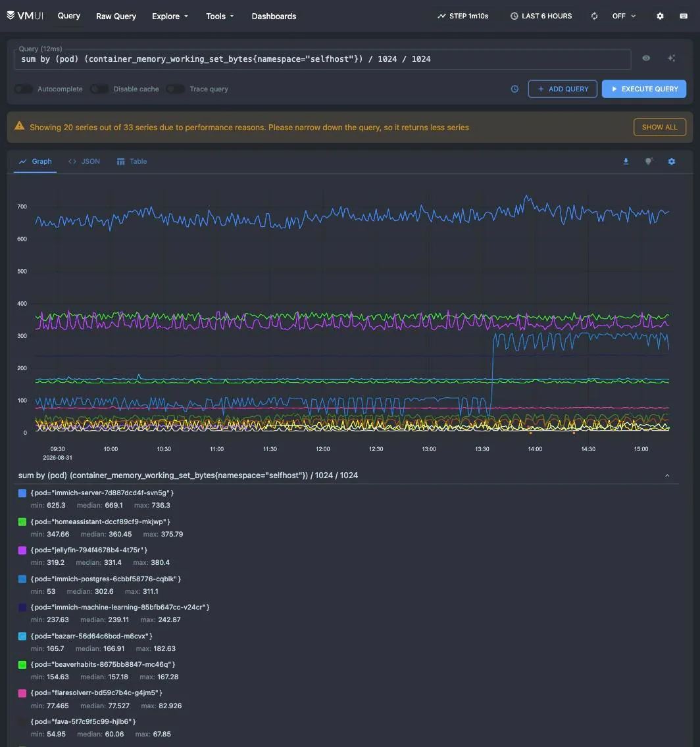
Task: Go to the Raw Query page
Action: [116, 16]
